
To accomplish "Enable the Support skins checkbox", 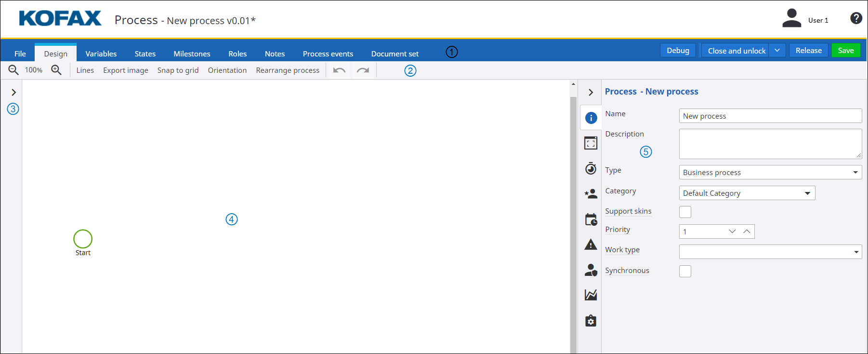I will pos(685,212).
